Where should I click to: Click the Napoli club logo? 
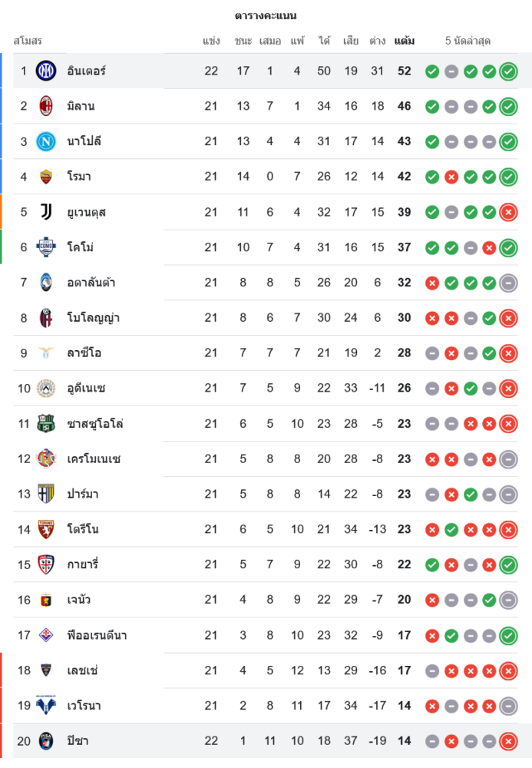click(46, 141)
